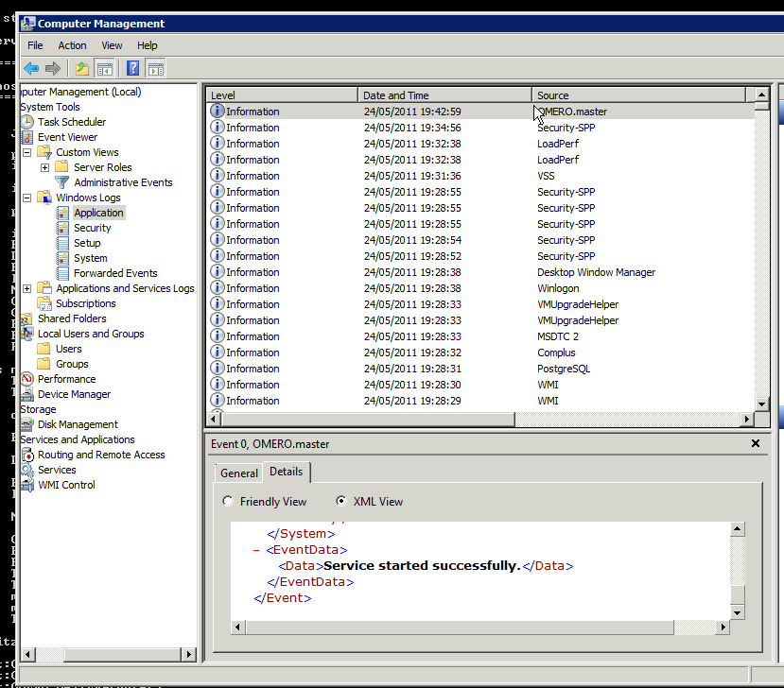This screenshot has width=784, height=688.
Task: Click the console tree scroll right arrow
Action: click(188, 654)
